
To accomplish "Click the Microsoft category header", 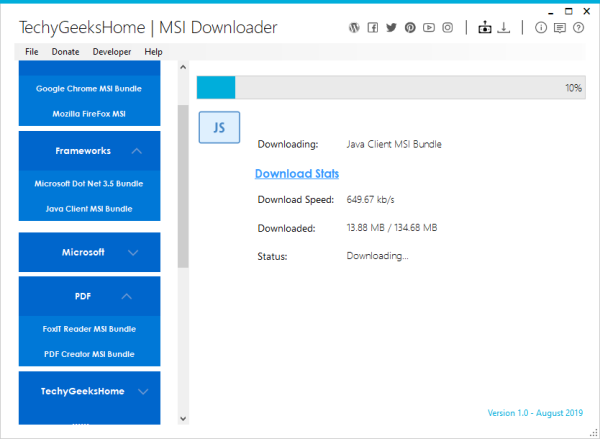I will coord(89,252).
